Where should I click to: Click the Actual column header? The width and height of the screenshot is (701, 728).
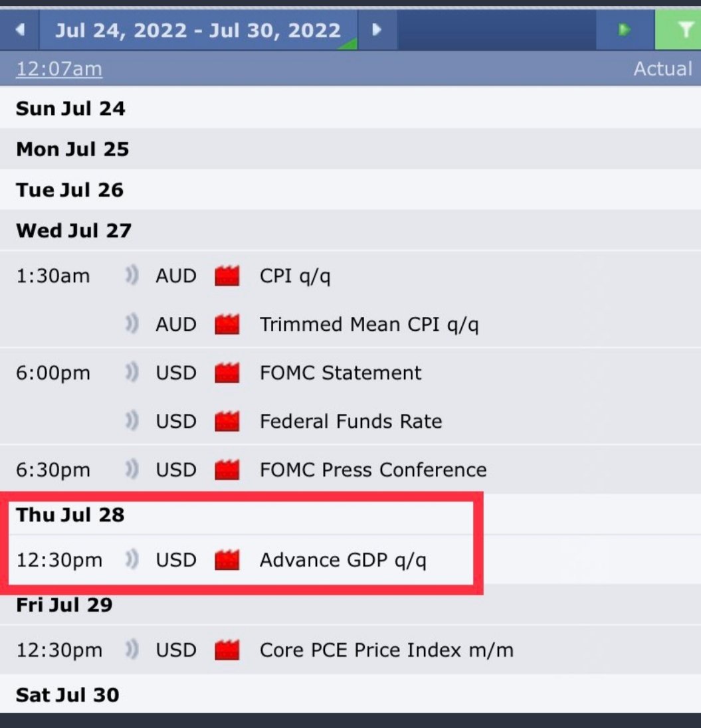tap(663, 68)
